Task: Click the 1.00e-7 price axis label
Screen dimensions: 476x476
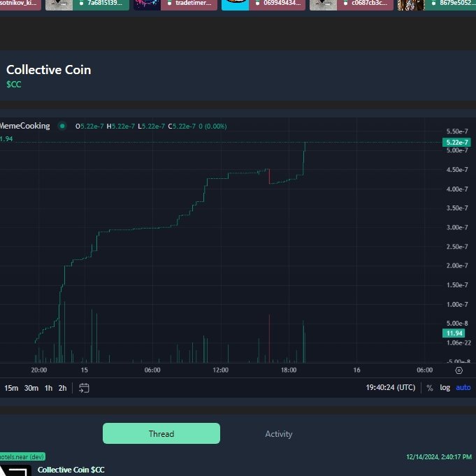Action: (457, 304)
